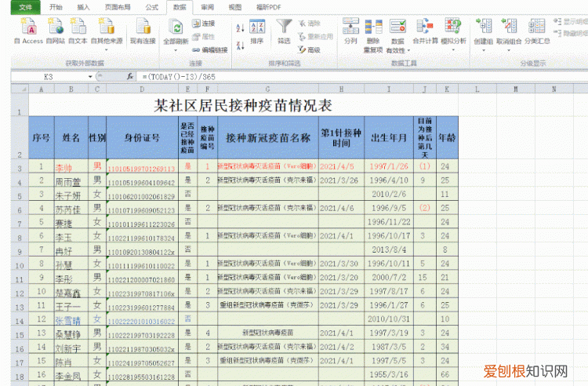Viewport: 588px width, 386px height.
Task: Switch to the 开始 tab
Action: pyautogui.click(x=56, y=7)
